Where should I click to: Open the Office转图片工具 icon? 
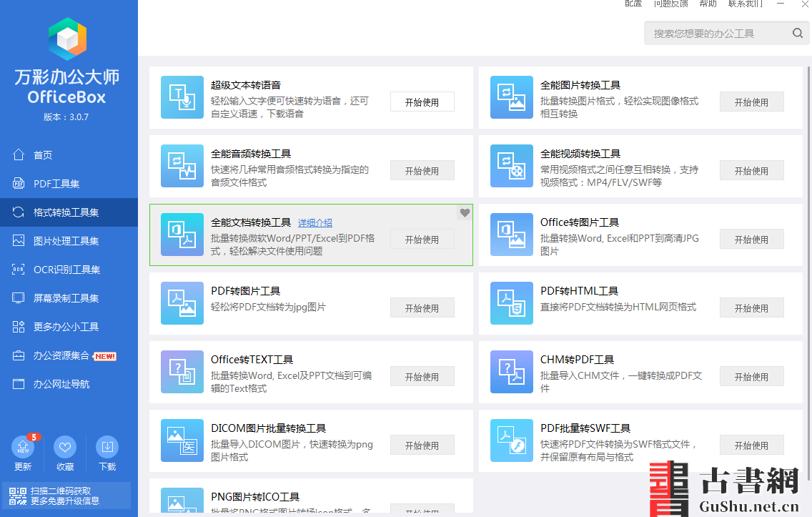pyautogui.click(x=512, y=235)
